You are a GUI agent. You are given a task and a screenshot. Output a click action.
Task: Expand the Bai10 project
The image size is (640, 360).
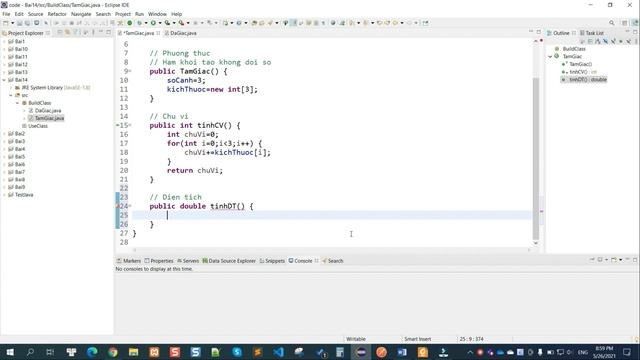pos(4,49)
